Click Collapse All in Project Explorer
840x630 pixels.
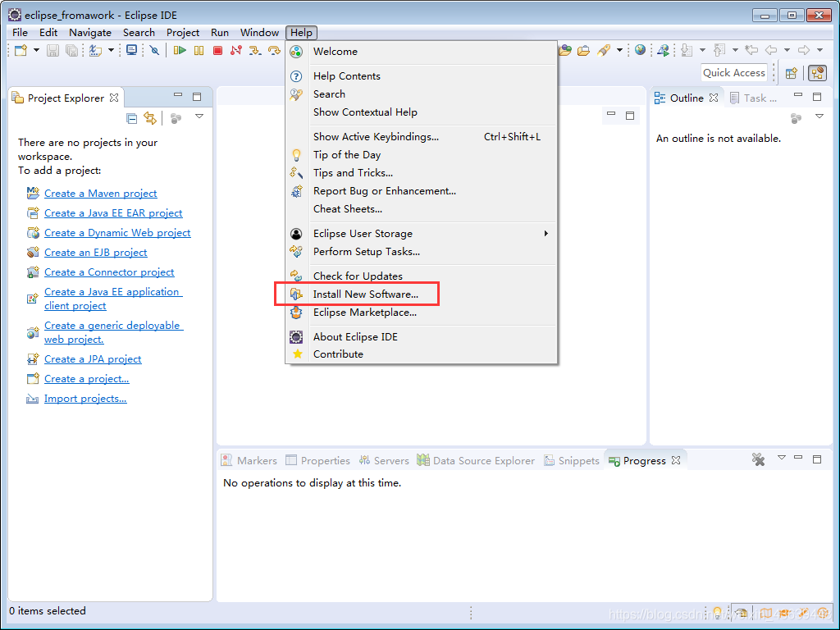[131, 118]
